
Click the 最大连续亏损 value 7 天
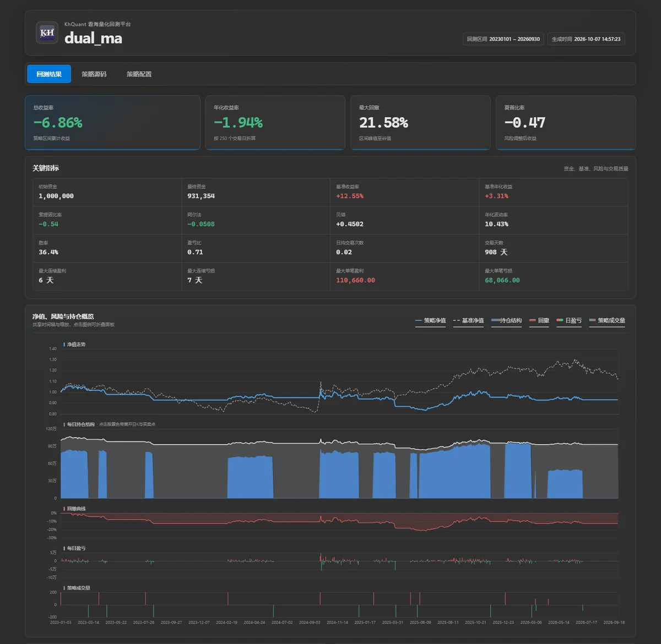[195, 280]
